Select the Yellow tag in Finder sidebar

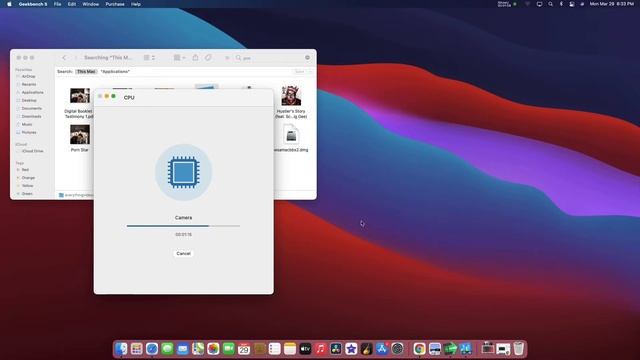click(28, 186)
